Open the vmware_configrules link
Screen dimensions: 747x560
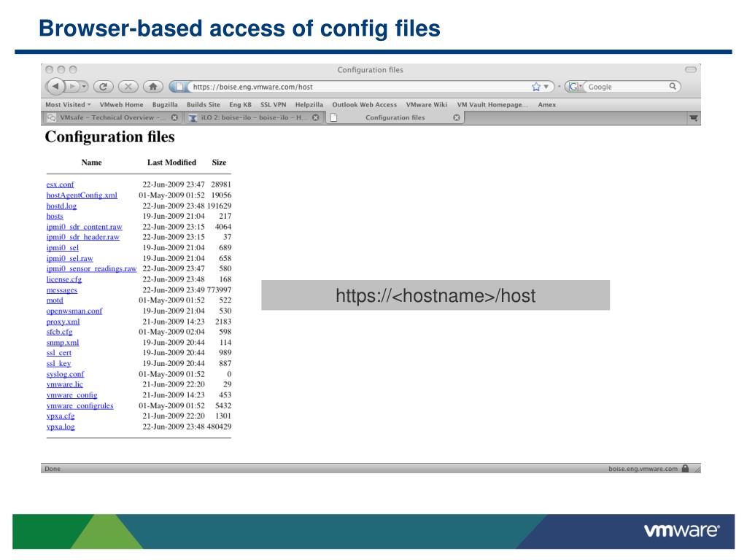[80, 405]
